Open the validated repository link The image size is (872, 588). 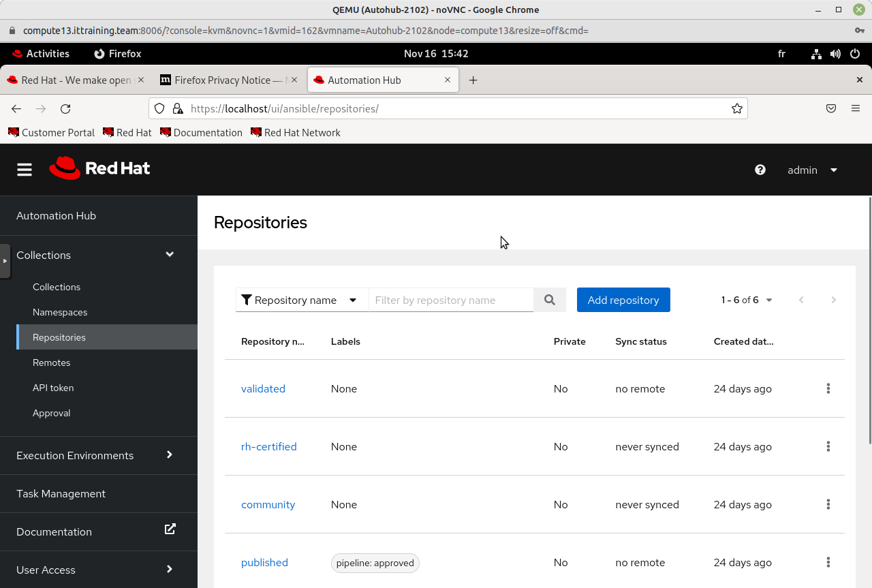263,388
